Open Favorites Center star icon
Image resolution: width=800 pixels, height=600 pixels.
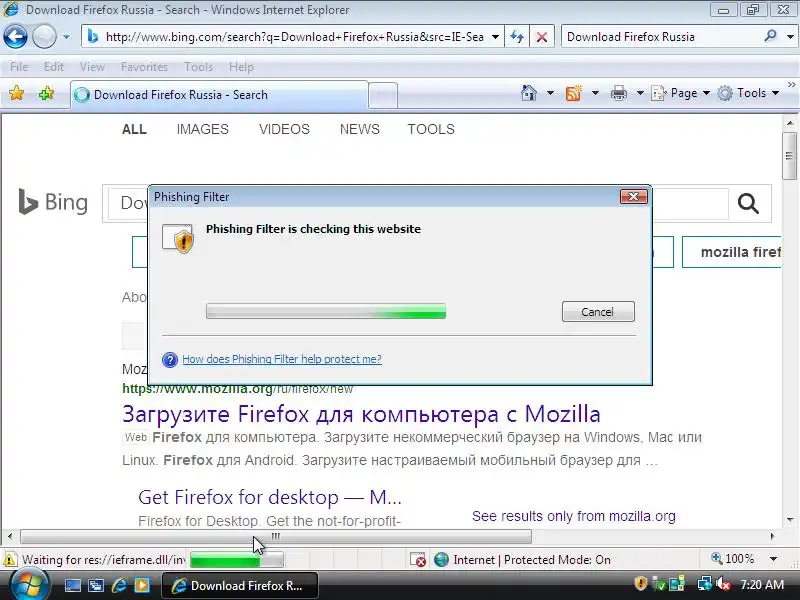tap(16, 93)
